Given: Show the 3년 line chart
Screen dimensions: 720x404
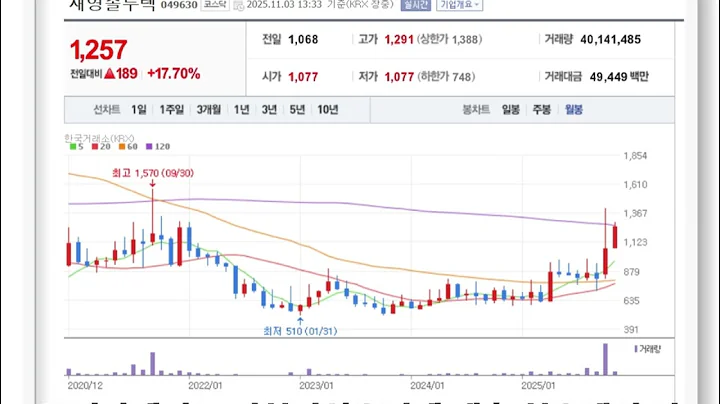Looking at the screenshot, I should [269, 110].
